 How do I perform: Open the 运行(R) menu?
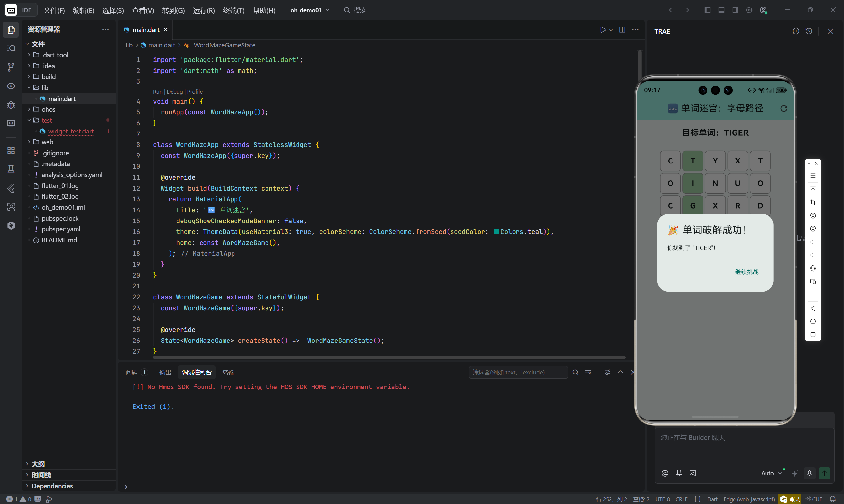pos(203,10)
